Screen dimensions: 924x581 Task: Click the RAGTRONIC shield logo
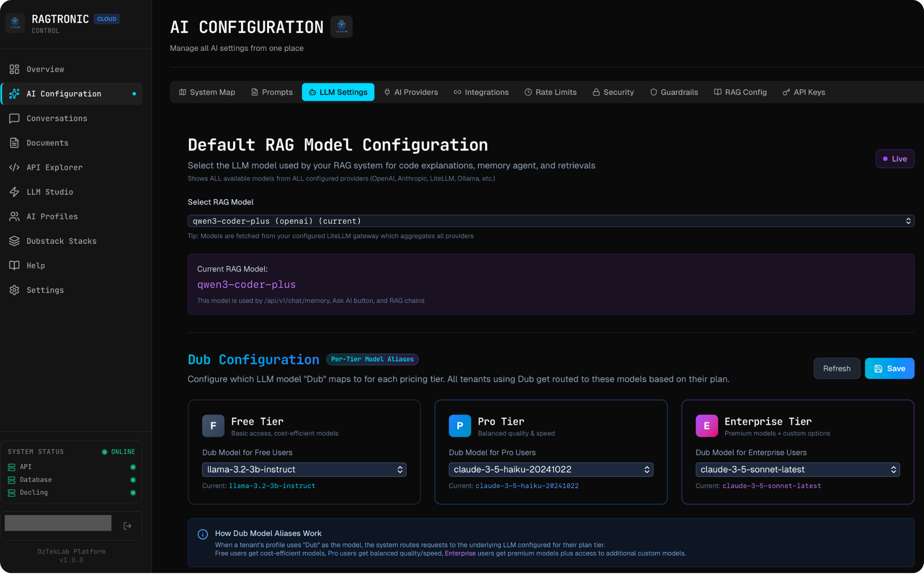(15, 23)
